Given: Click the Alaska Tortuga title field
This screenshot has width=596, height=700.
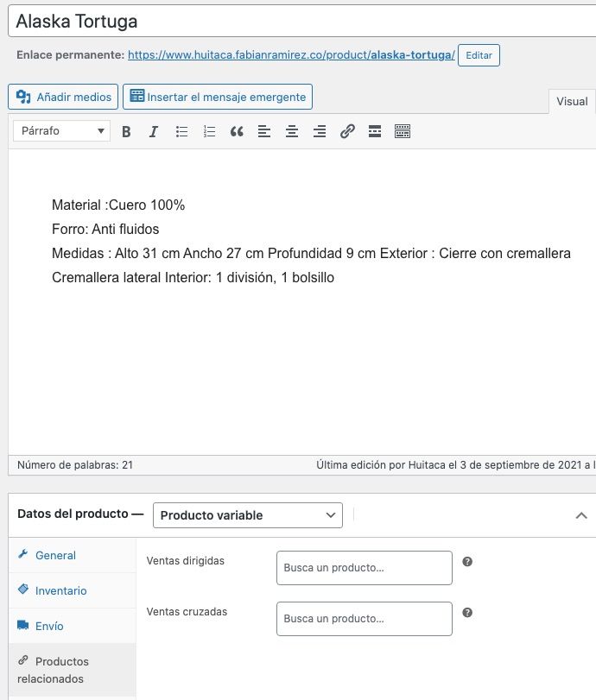Looking at the screenshot, I should point(302,22).
